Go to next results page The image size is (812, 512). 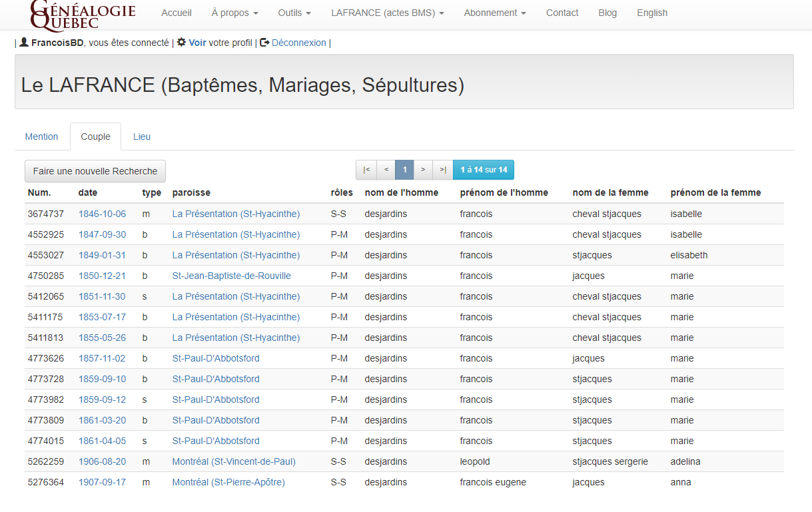pyautogui.click(x=423, y=170)
